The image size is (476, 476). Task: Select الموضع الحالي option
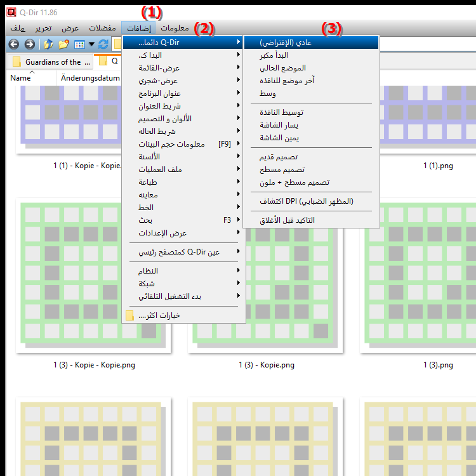[x=311, y=68]
